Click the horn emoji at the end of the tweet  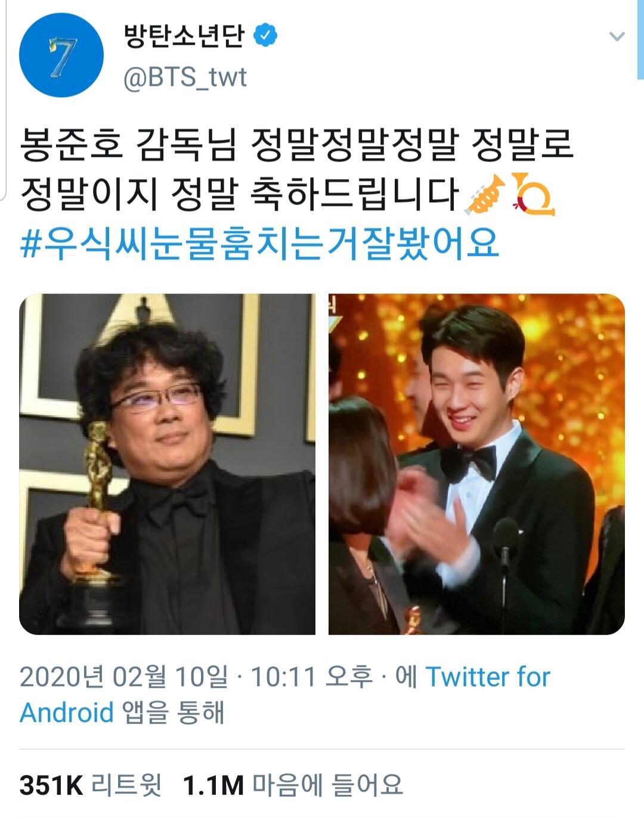coord(532,194)
